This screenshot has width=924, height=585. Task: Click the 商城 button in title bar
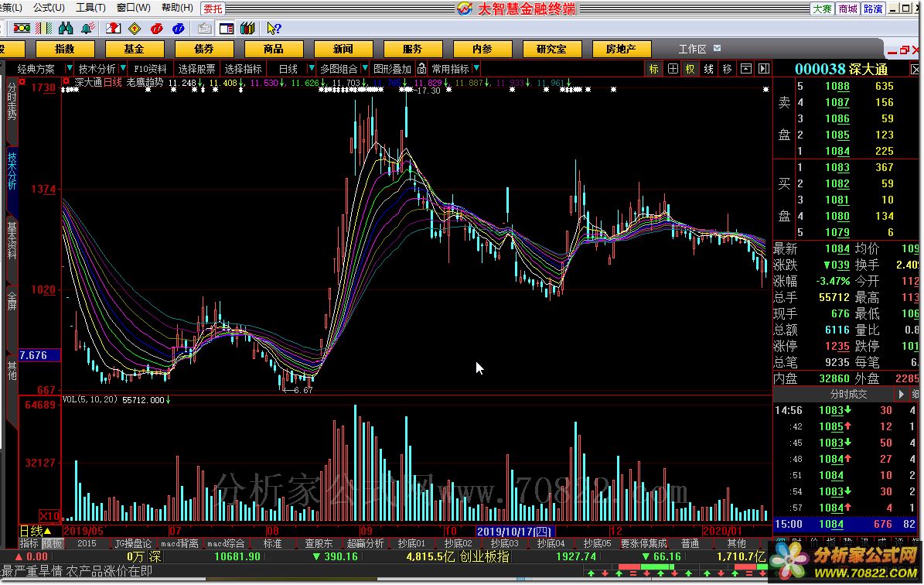point(848,9)
